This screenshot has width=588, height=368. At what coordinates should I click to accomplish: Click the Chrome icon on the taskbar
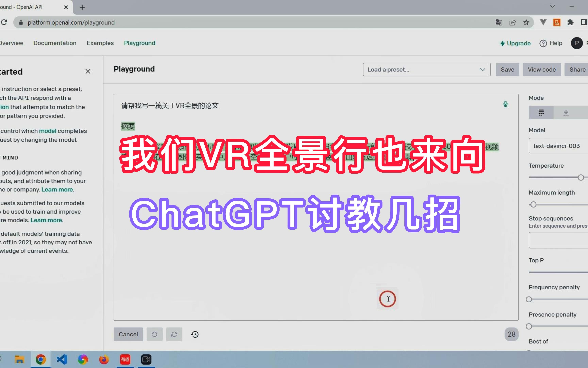pos(40,359)
